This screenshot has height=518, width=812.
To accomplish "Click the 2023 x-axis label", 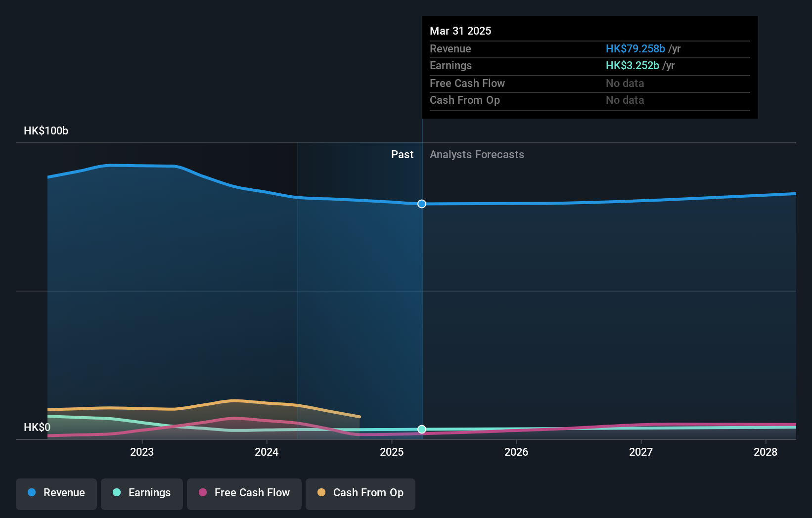I will (x=142, y=452).
